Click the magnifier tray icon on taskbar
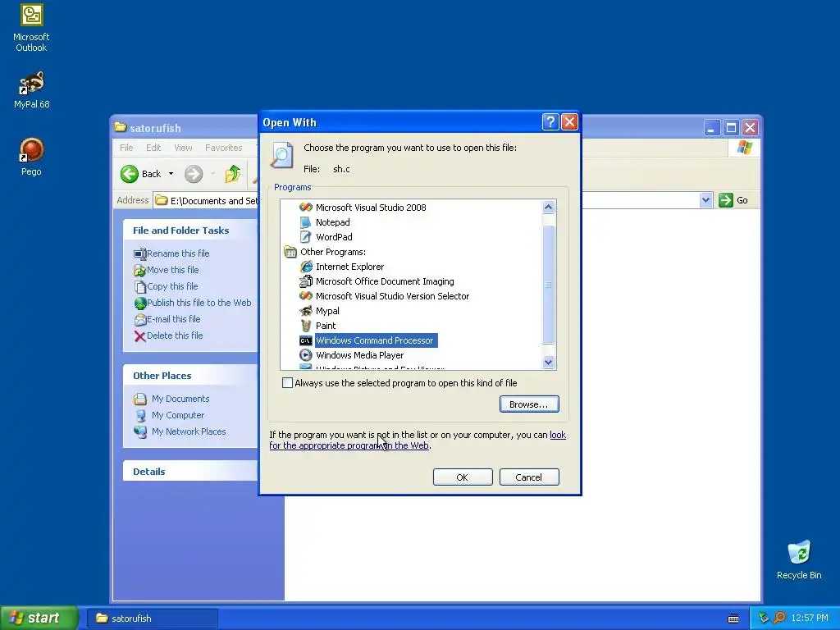 779,618
